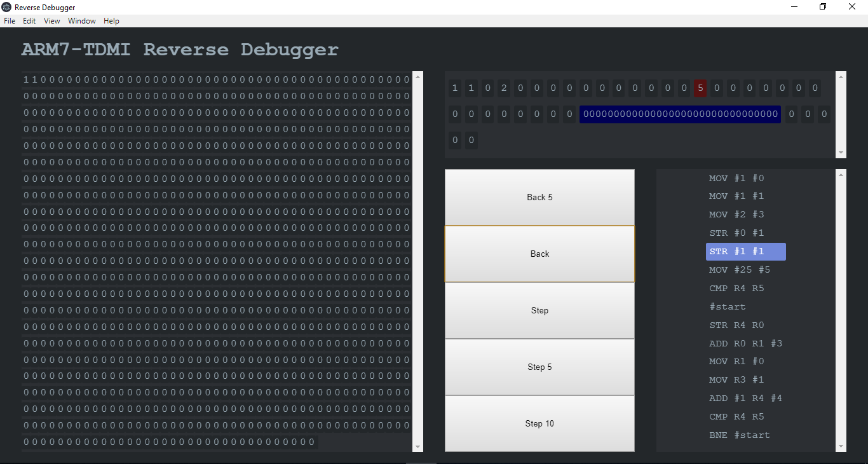Click the memory panel scroll-down arrow
Image resolution: width=868 pixels, height=464 pixels.
pyautogui.click(x=417, y=447)
